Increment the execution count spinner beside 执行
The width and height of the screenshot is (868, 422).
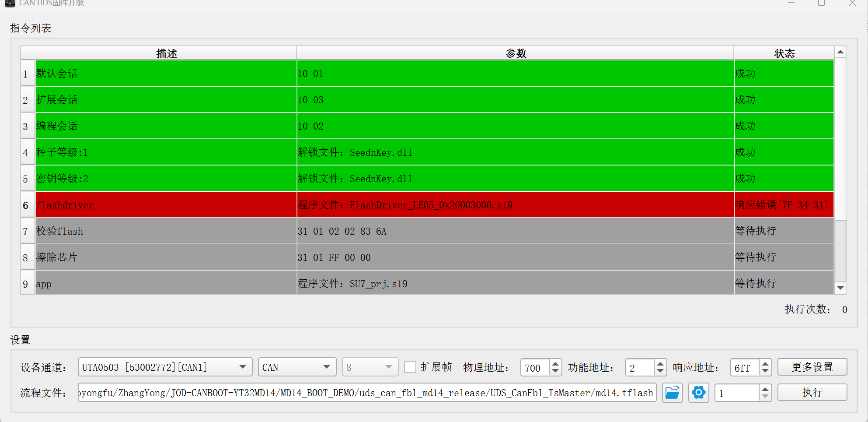pos(765,389)
